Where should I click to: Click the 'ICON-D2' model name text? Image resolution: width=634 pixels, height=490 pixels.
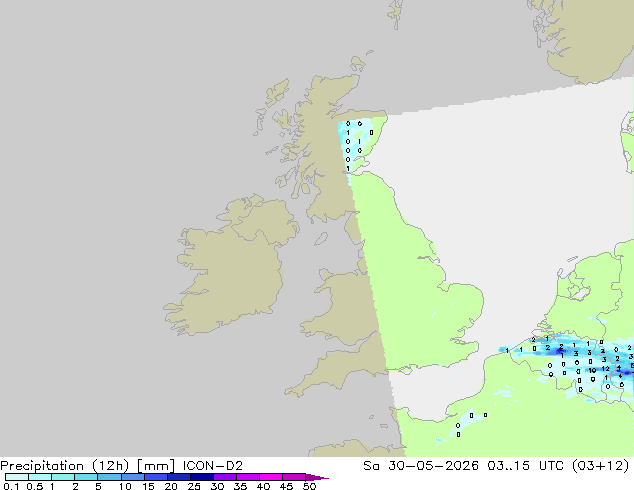pos(213,466)
